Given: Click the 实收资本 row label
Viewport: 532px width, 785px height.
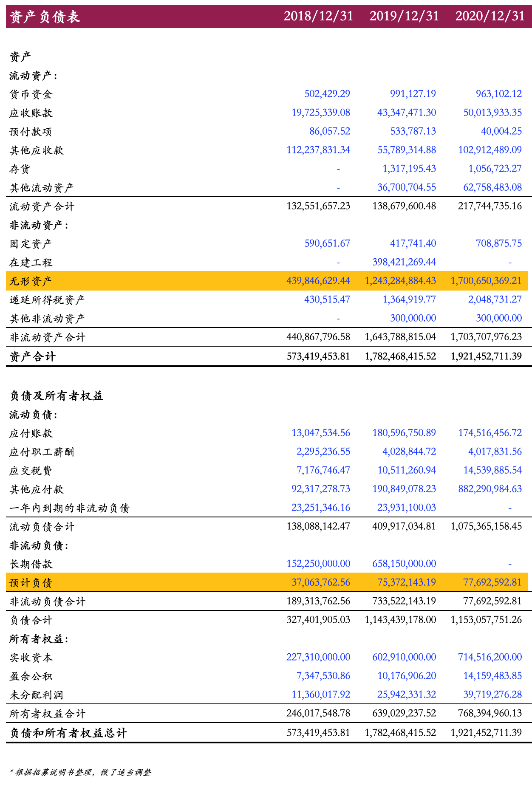Looking at the screenshot, I should 31,658.
